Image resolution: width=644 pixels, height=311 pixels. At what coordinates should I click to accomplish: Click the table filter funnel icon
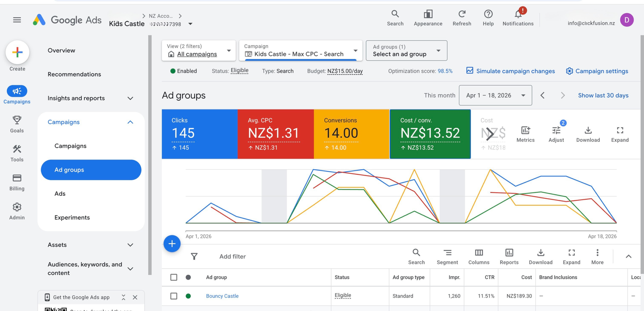[x=194, y=256]
